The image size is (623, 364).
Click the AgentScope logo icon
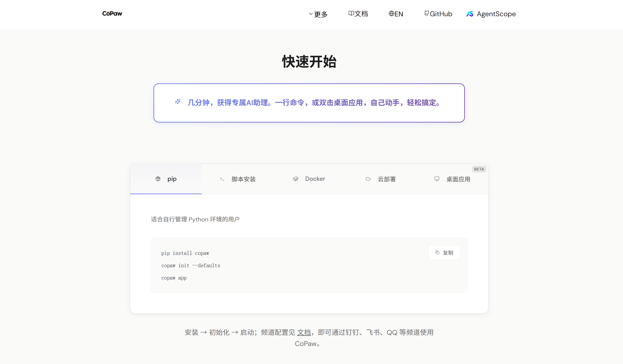click(470, 14)
